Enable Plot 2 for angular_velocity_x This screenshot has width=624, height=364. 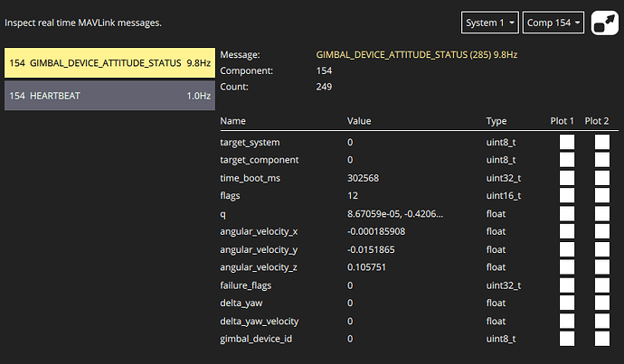602,231
